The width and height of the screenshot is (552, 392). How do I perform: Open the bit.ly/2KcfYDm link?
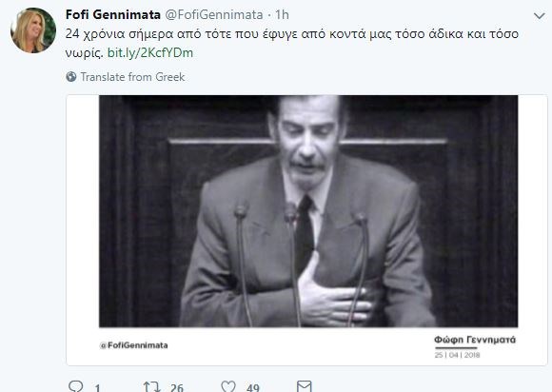(150, 52)
